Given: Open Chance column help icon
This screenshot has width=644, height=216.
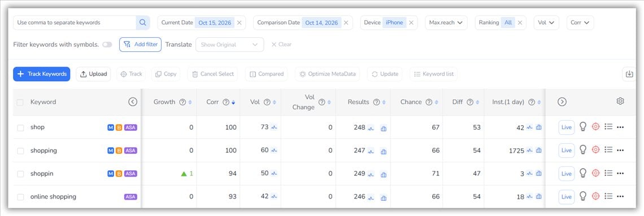Looking at the screenshot, I should pos(429,102).
